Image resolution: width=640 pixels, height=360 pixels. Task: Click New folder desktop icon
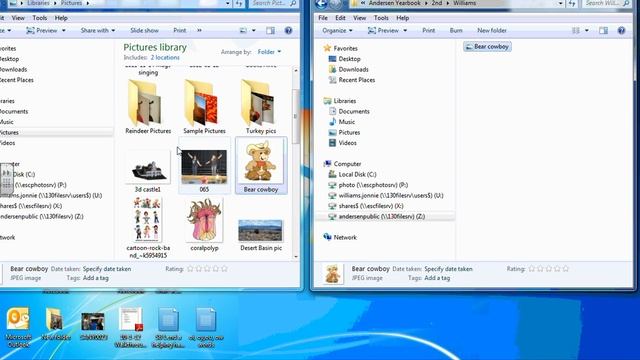pyautogui.click(x=55, y=324)
